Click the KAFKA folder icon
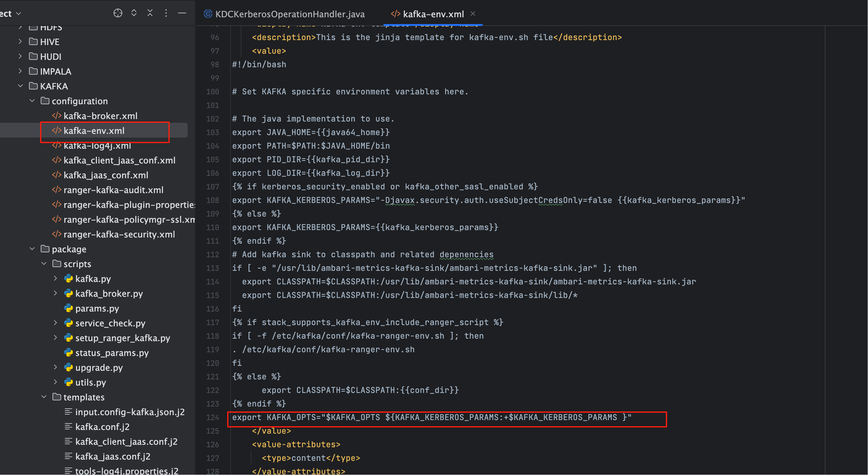Image resolution: width=868 pixels, height=475 pixels. point(33,86)
